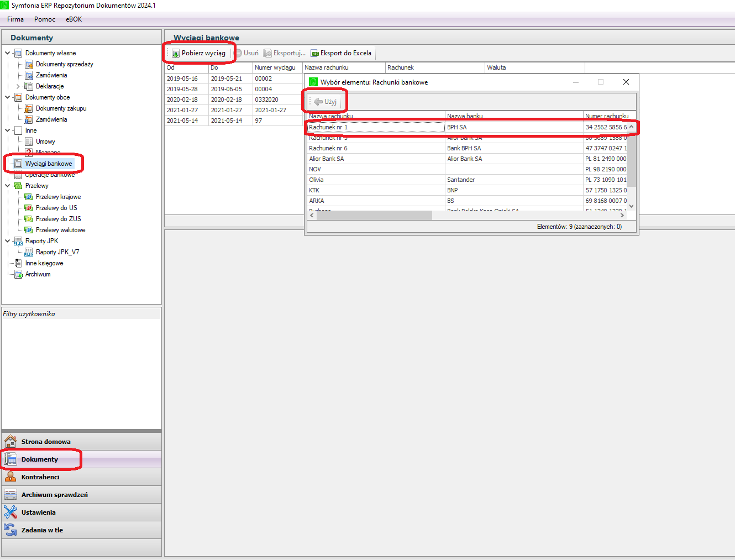The image size is (735, 560).
Task: Click the Pobierz wyciąg toolbar icon
Action: point(176,54)
